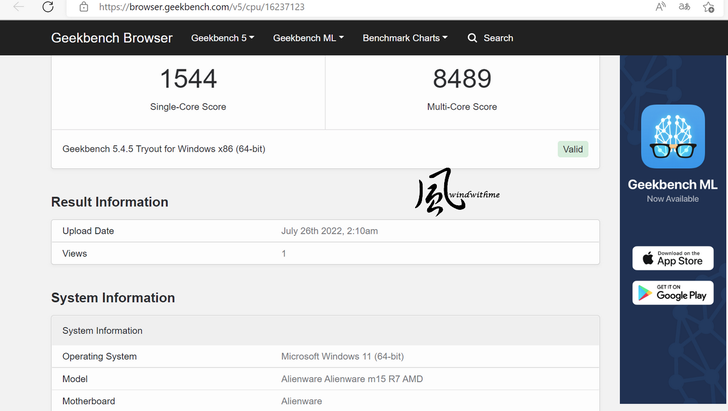The width and height of the screenshot is (728, 411).
Task: Click the Geekbench ML app icon
Action: 673,136
